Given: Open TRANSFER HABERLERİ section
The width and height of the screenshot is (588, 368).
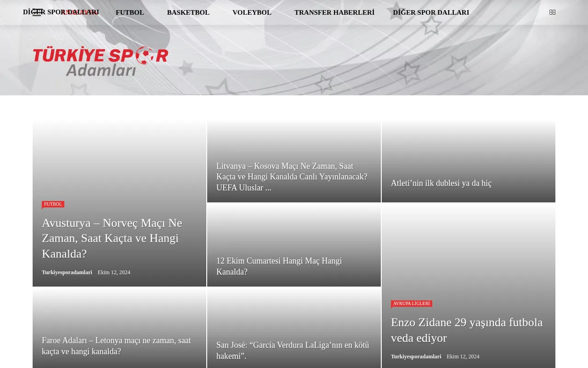Looking at the screenshot, I should [x=334, y=12].
